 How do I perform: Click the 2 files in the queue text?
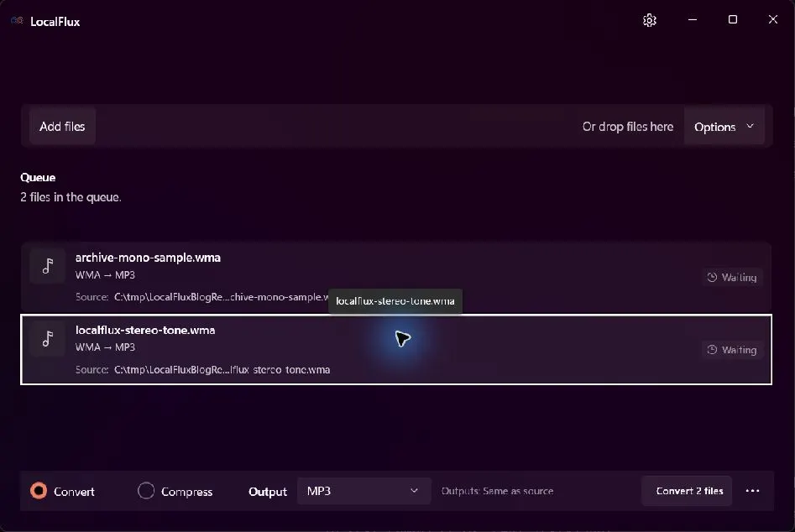[x=71, y=197]
